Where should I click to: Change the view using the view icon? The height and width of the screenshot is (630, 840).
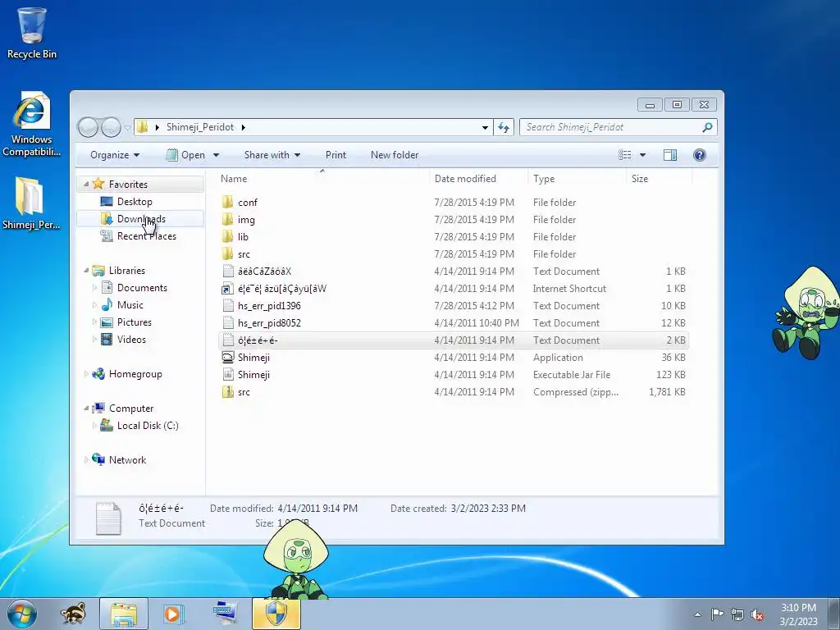(x=624, y=155)
